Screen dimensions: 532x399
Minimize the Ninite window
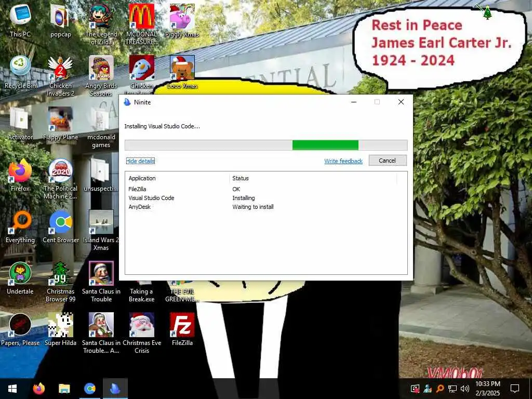(353, 102)
